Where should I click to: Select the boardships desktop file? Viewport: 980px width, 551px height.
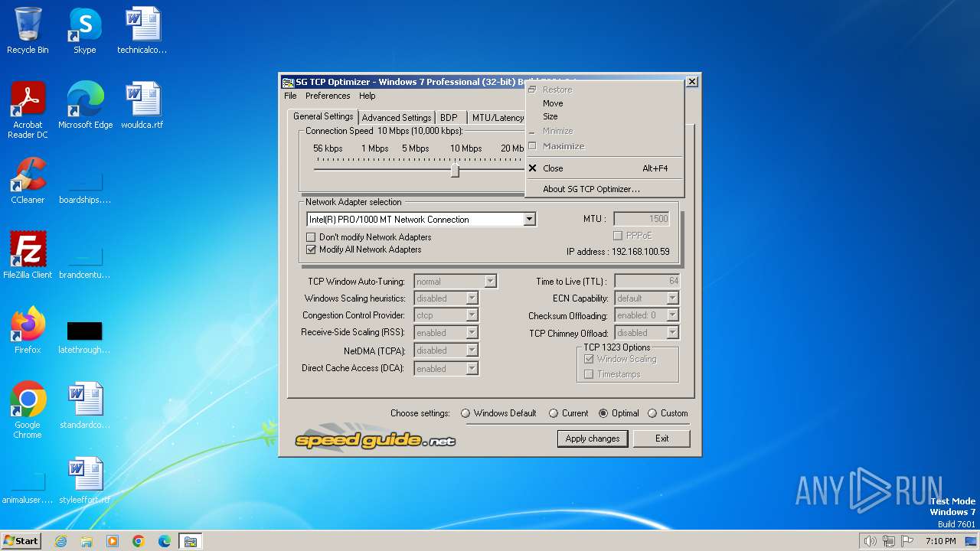[84, 187]
